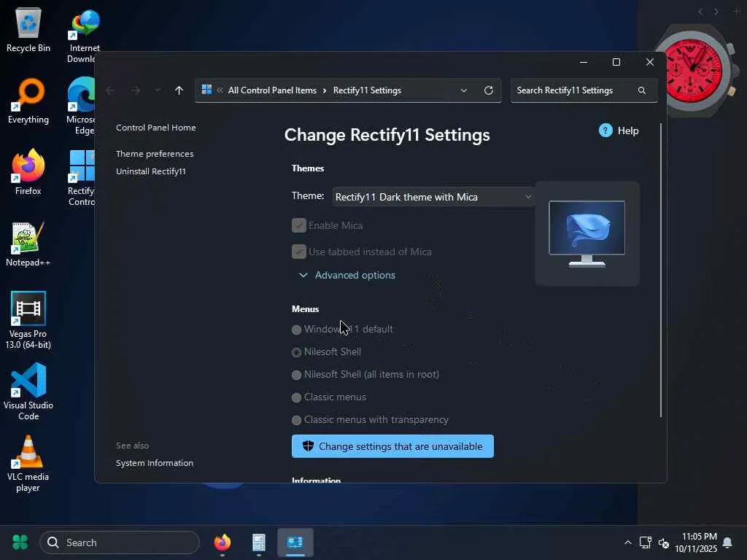747x560 pixels.
Task: Select the Everything search desktop icon
Action: pyautogui.click(x=28, y=101)
